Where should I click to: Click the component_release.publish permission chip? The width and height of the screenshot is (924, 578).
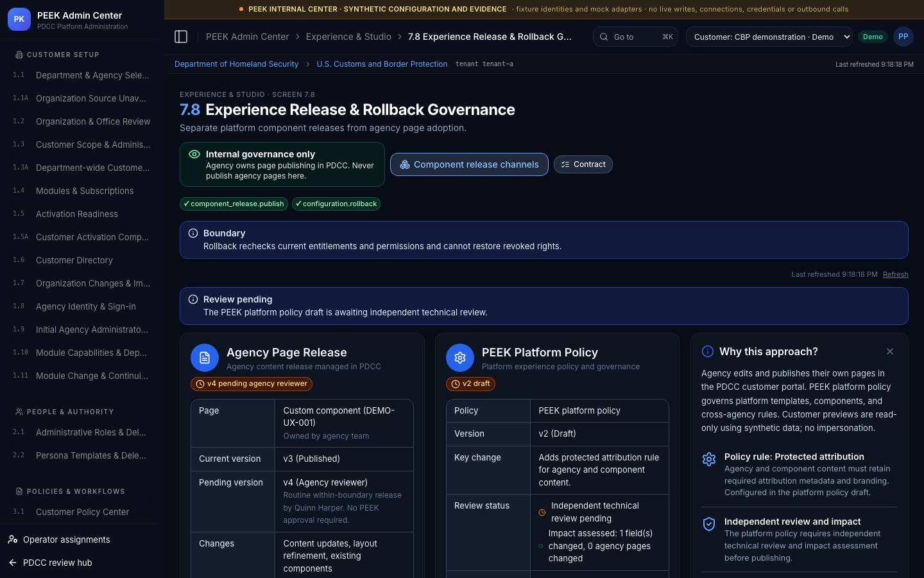coord(234,204)
